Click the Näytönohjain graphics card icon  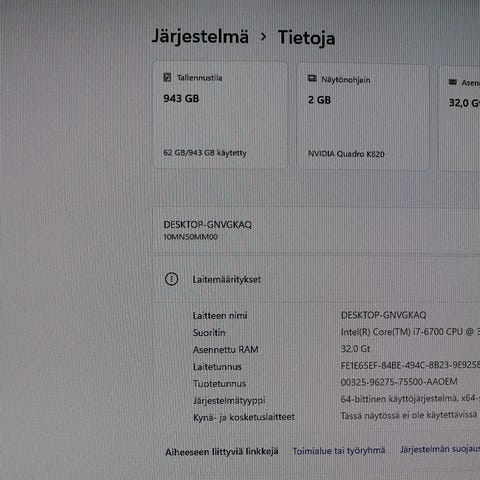[x=312, y=78]
